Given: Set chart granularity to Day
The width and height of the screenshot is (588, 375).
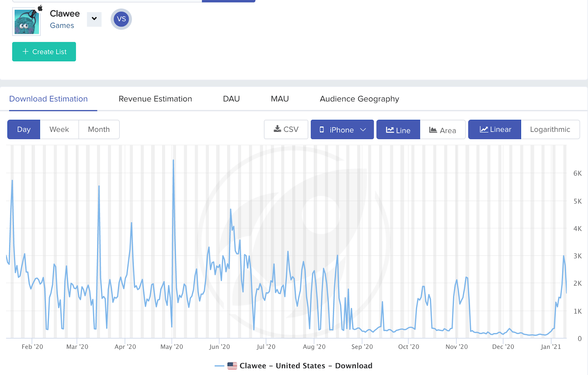Looking at the screenshot, I should point(24,129).
